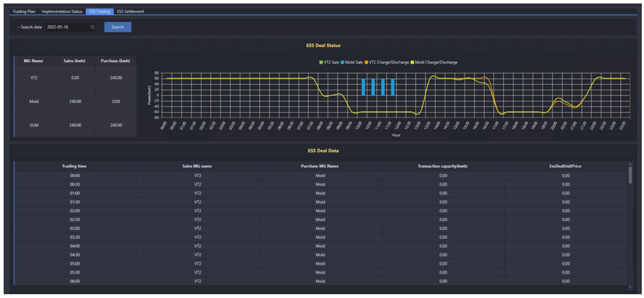Image resolution: width=644 pixels, height=298 pixels.
Task: Click the deal data scrollbar thumb
Action: [630, 175]
